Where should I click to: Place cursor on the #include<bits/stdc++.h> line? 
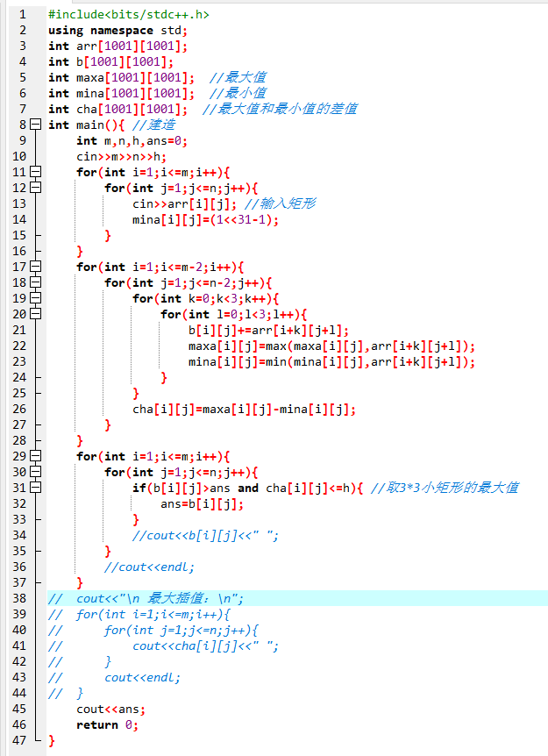click(128, 15)
